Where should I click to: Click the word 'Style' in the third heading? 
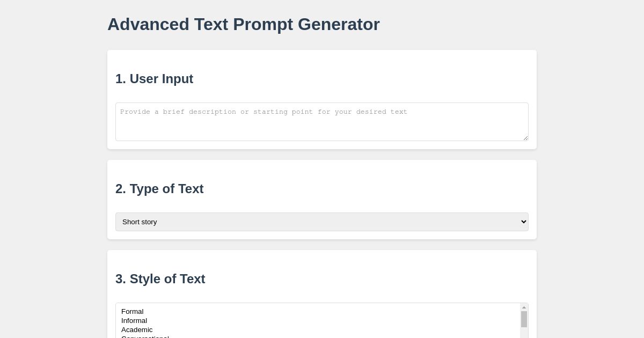145,279
